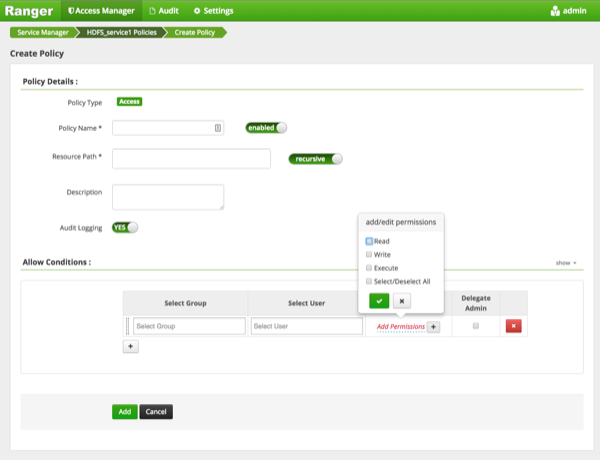The width and height of the screenshot is (600, 460).
Task: Open the Select User dropdown
Action: tap(306, 326)
